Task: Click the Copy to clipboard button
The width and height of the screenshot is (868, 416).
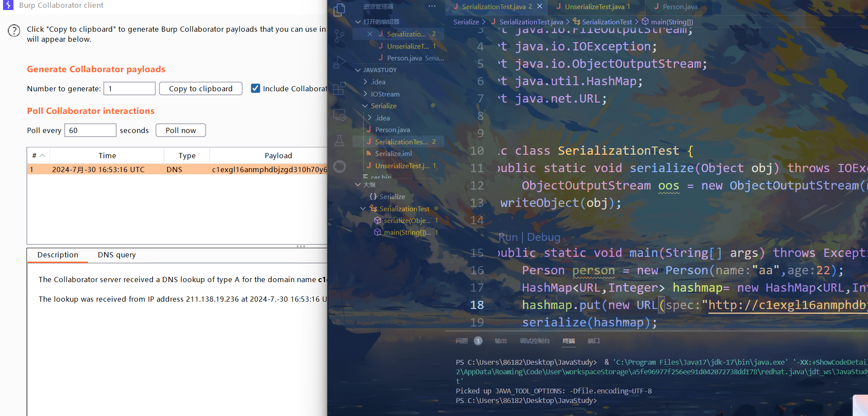Action: click(201, 88)
